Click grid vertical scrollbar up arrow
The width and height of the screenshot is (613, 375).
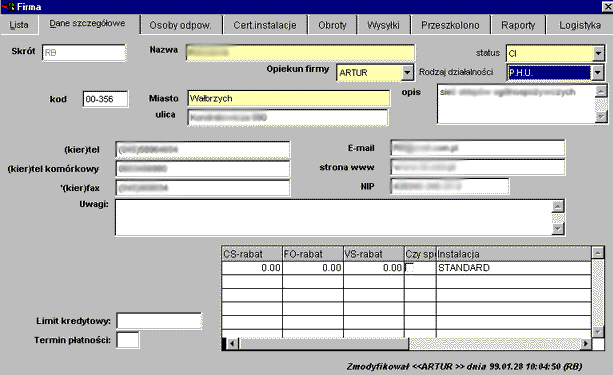597,253
